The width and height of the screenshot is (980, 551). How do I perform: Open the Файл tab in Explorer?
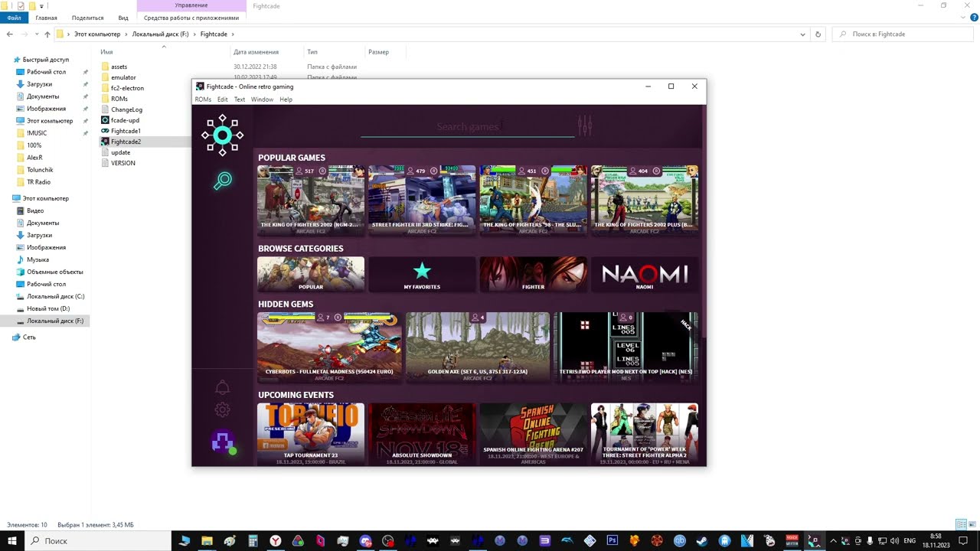[x=14, y=18]
